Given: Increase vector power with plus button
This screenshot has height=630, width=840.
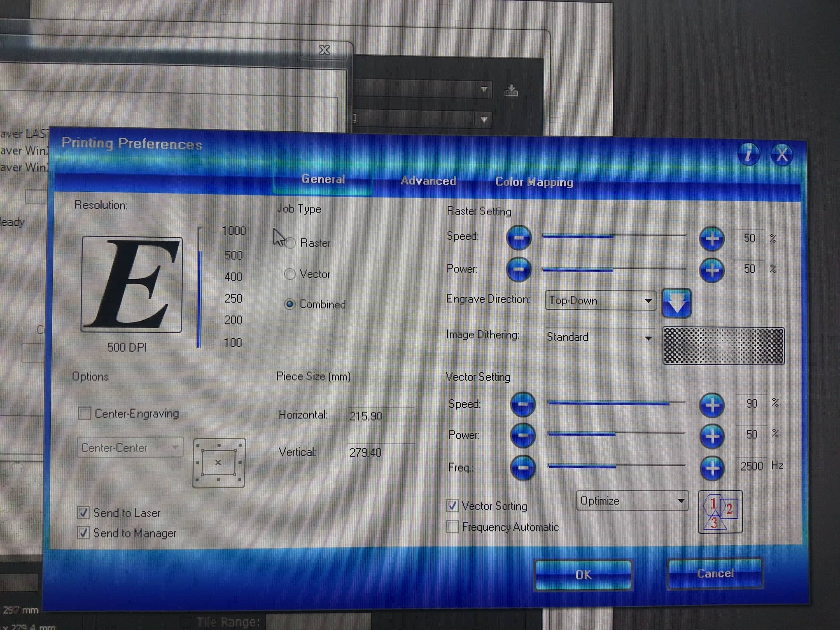Looking at the screenshot, I should point(712,436).
